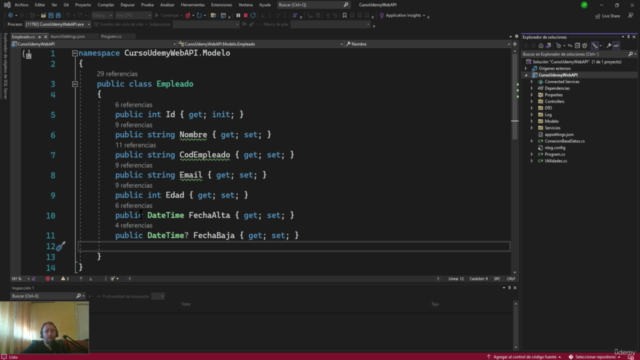The image size is (640, 360).
Task: Click the error count icon in editor status
Action: click(48, 279)
